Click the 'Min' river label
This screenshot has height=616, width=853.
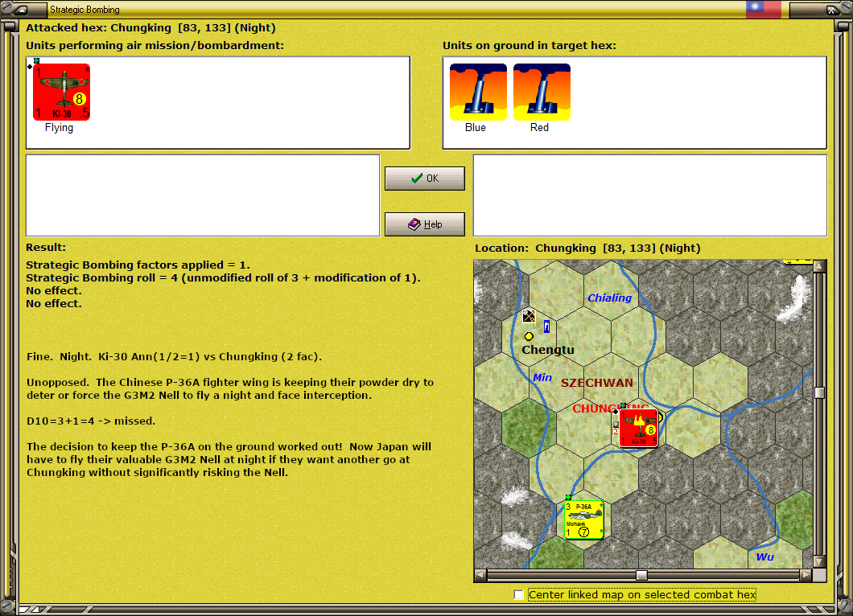click(542, 377)
